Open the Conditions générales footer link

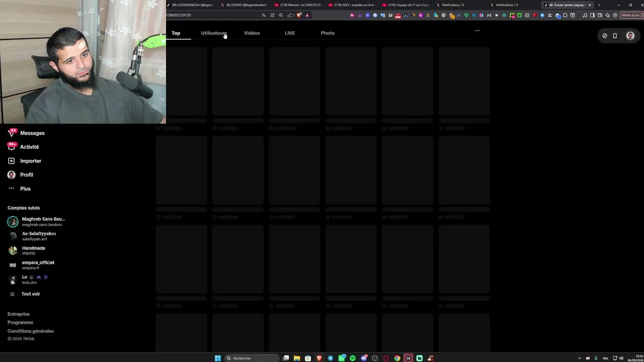31,331
